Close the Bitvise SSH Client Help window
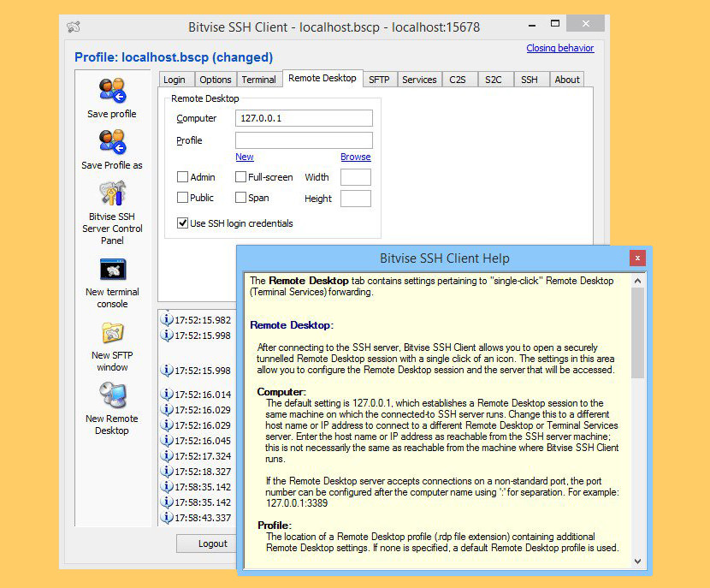The height and width of the screenshot is (588, 710). tap(637, 258)
